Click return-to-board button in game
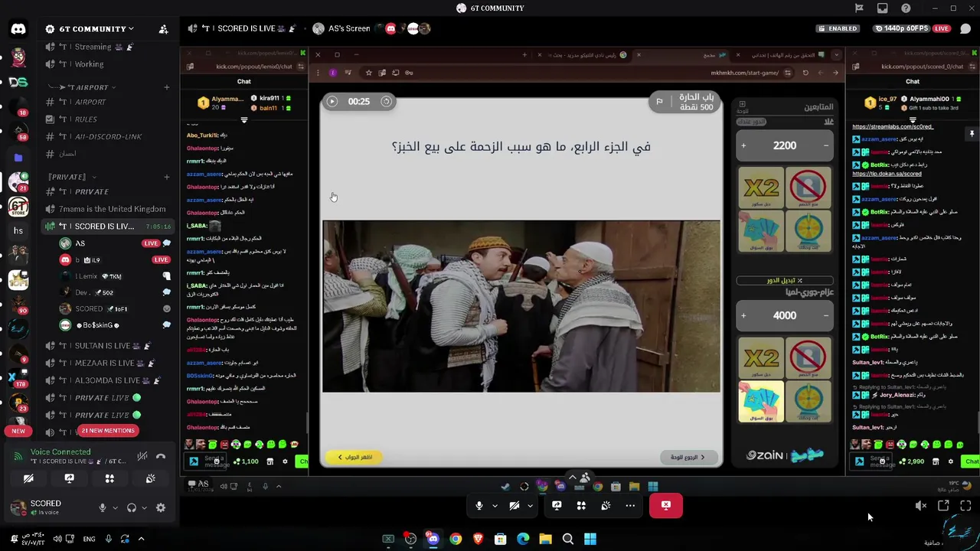Viewport: 980px width, 551px height. 688,457
